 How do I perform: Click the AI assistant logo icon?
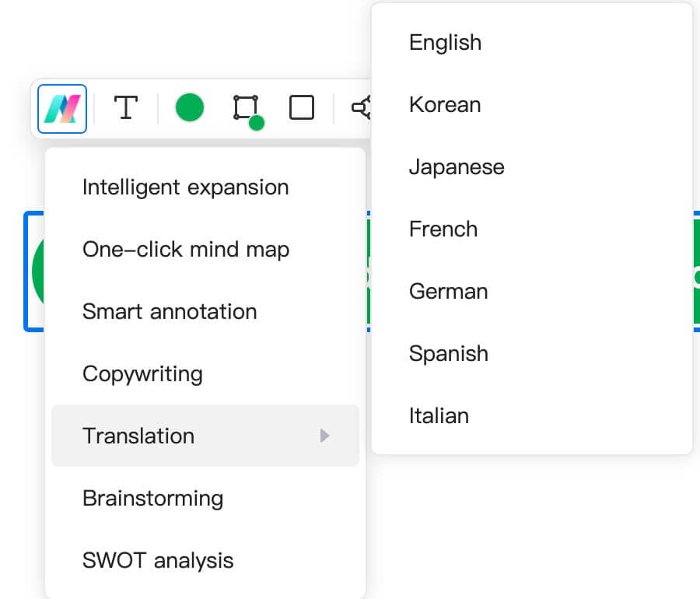tap(62, 108)
